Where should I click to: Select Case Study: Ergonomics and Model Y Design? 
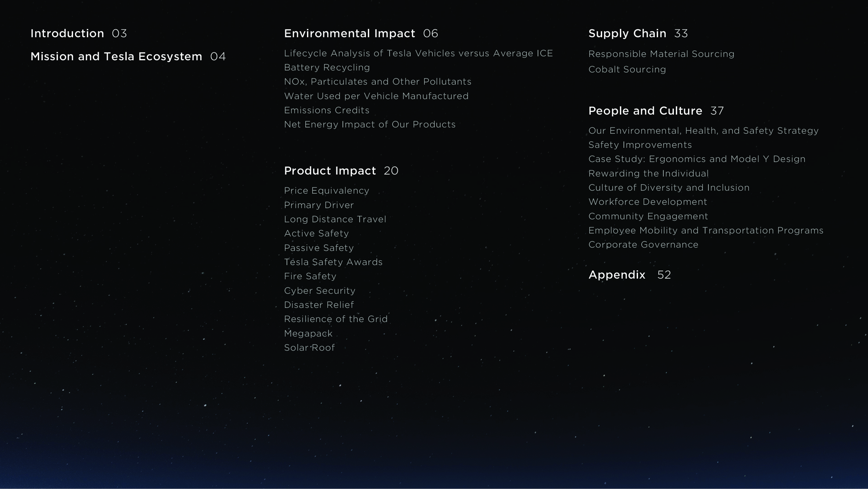coord(697,159)
